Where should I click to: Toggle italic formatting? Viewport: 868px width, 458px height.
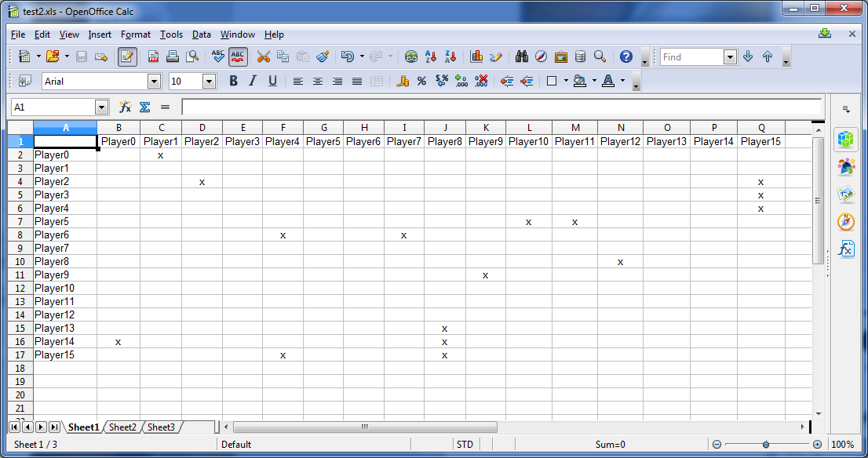coord(251,81)
